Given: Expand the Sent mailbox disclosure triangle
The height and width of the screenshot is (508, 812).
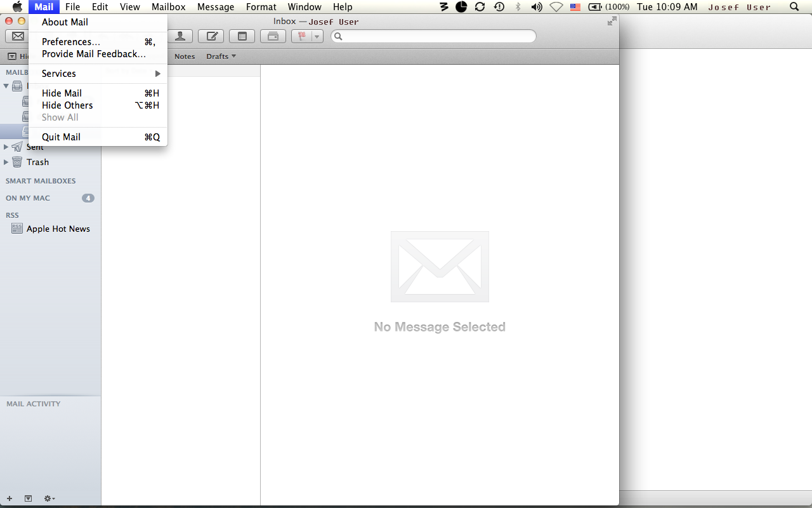Looking at the screenshot, I should pyautogui.click(x=6, y=147).
